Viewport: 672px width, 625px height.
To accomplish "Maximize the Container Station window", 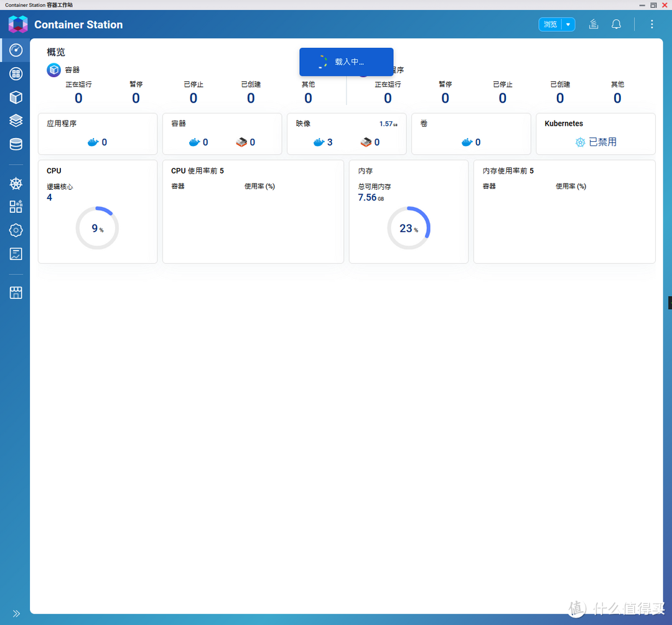I will 653,5.
